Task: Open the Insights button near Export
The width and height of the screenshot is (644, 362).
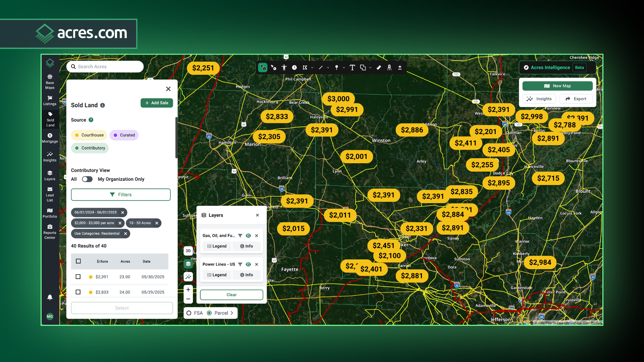Action: 539,99
